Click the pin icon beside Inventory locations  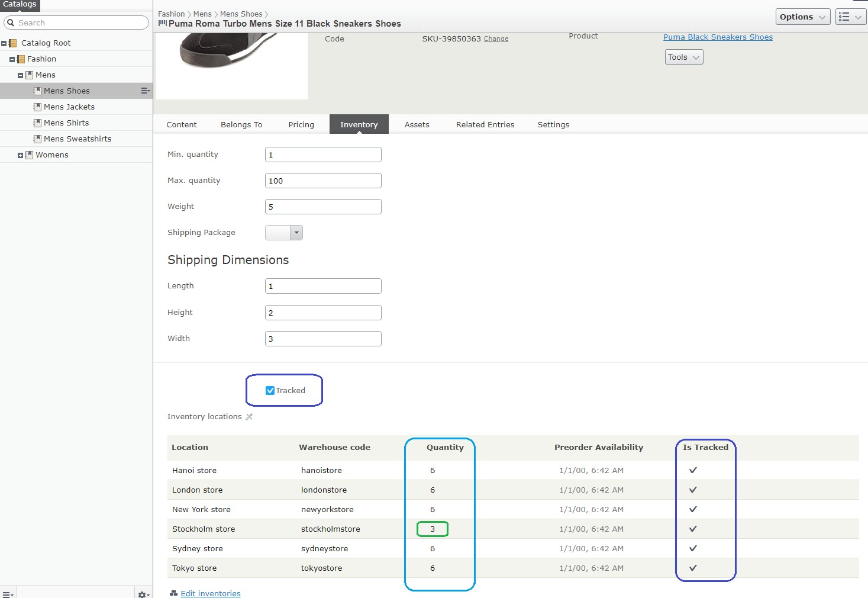pos(249,417)
